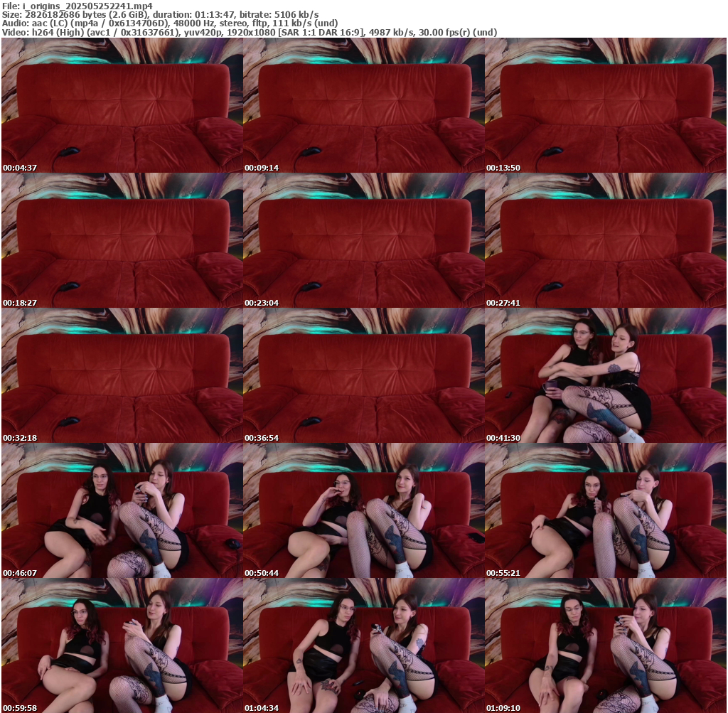The image size is (728, 713).
Task: Select the thumbnail frame stamped 00:50:44
Action: pos(363,510)
